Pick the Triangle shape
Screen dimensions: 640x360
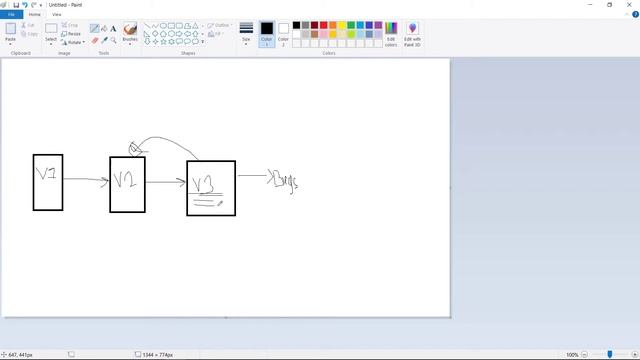(x=196, y=25)
